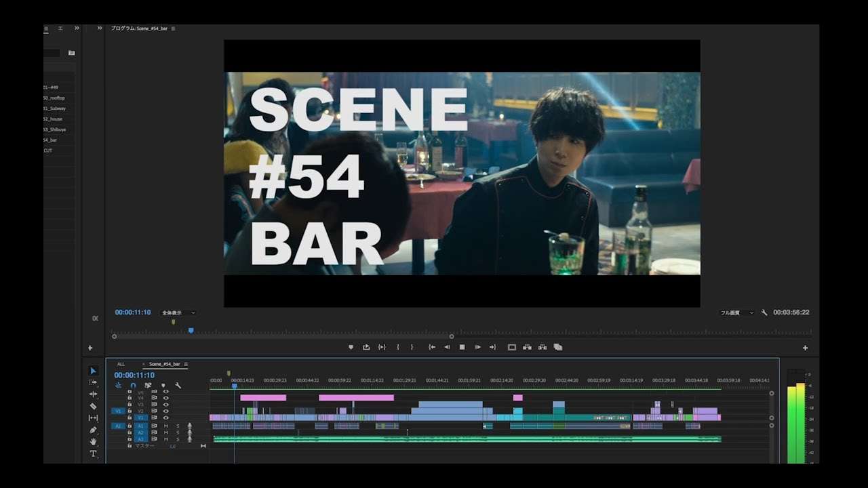This screenshot has width=868, height=488.
Task: Open timeline display settings wrench
Action: point(178,385)
